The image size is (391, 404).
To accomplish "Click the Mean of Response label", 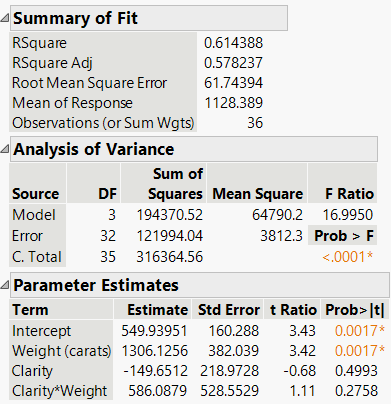I will coord(72,103).
